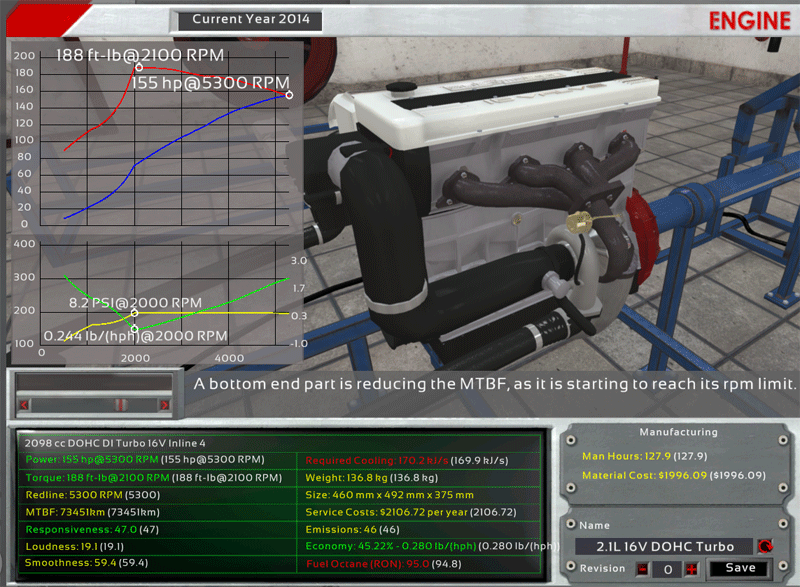Reset the engine name with the red refresh icon
This screenshot has width=800, height=587.
click(x=765, y=546)
